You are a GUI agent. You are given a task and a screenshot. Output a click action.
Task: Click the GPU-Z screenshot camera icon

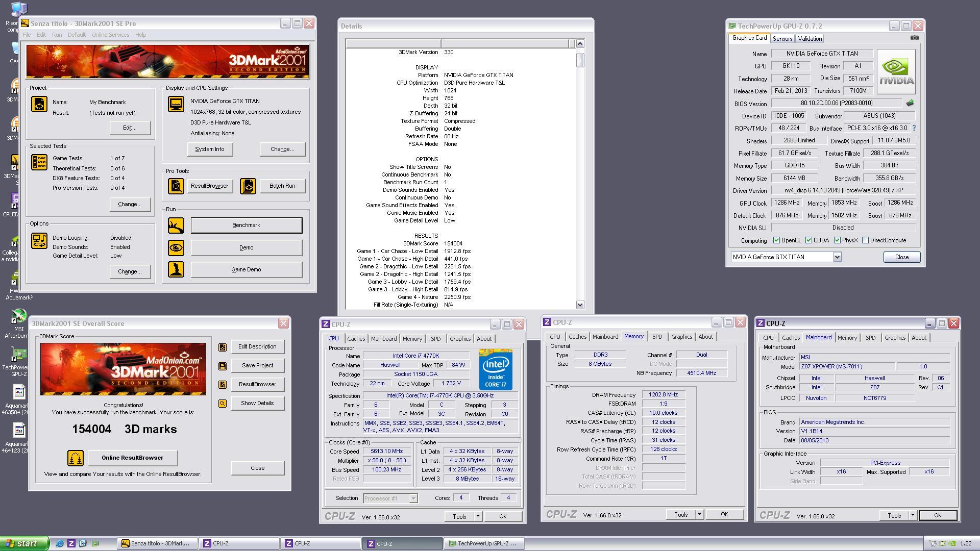[914, 37]
